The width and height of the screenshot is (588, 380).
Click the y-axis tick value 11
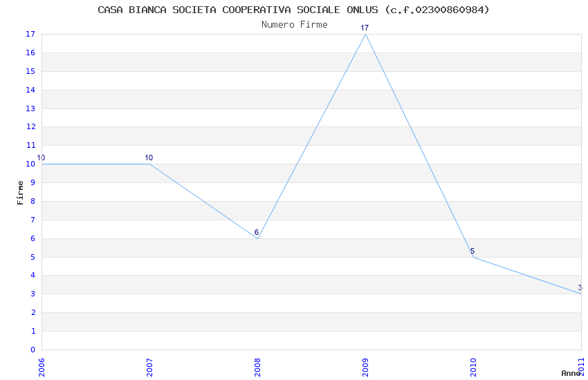pos(30,145)
